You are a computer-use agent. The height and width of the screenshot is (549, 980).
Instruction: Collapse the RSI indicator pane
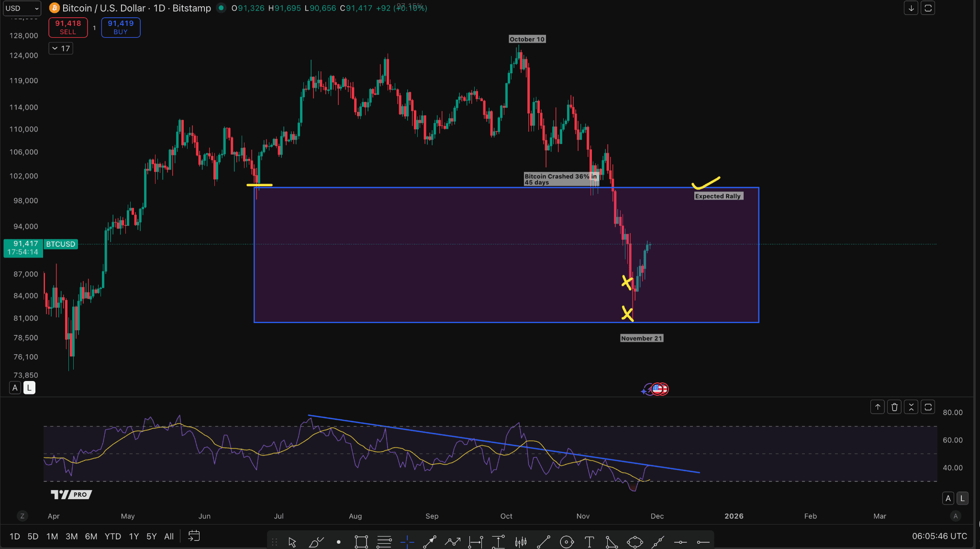point(911,407)
